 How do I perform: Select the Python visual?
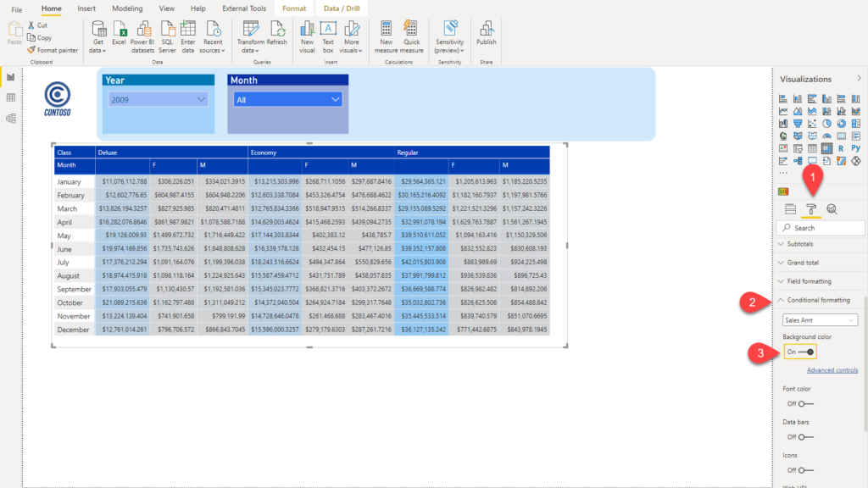click(x=856, y=148)
